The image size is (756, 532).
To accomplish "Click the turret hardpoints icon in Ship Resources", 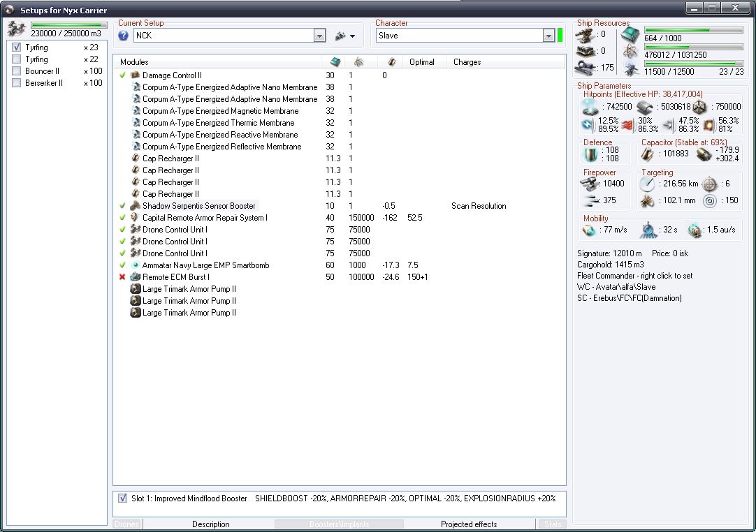I will click(x=586, y=35).
